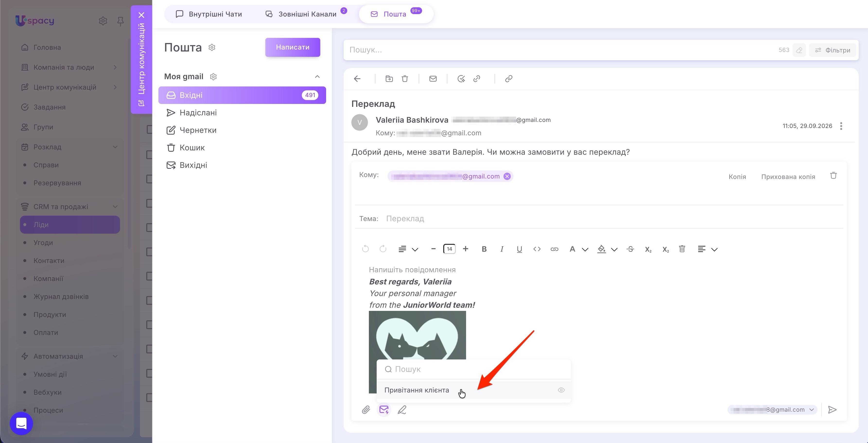Image resolution: width=868 pixels, height=443 pixels.
Task: Toggle strikethrough formatting
Action: click(630, 249)
